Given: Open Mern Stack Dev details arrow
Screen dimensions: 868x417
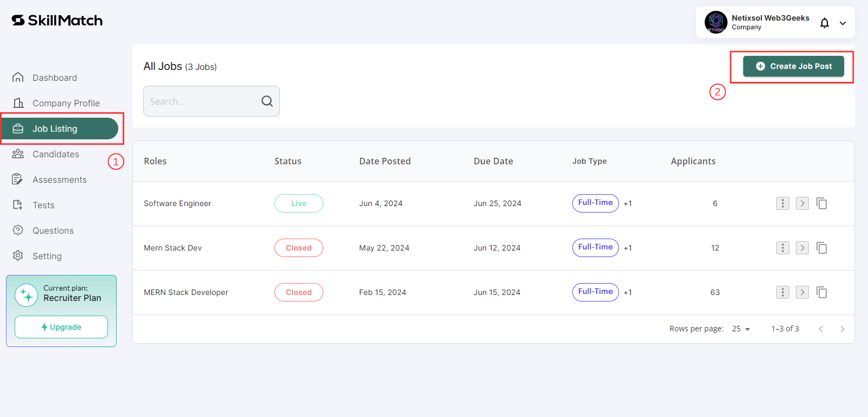Looking at the screenshot, I should (x=802, y=248).
